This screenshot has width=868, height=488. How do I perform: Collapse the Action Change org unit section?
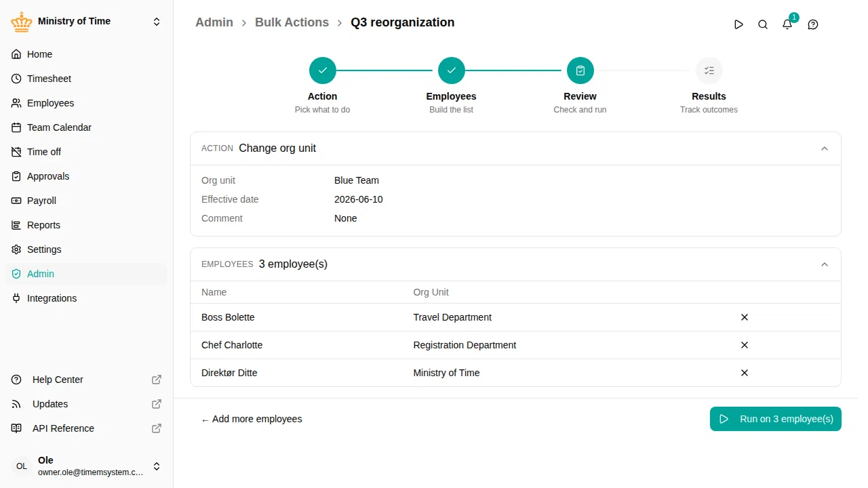(825, 148)
